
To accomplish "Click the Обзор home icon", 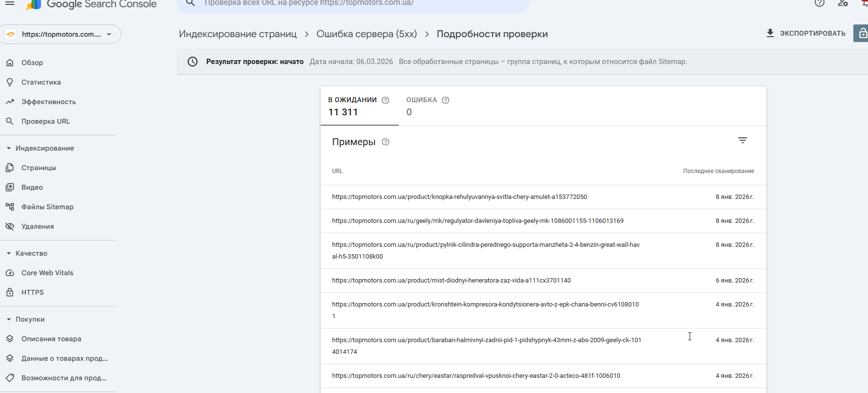I will [10, 63].
